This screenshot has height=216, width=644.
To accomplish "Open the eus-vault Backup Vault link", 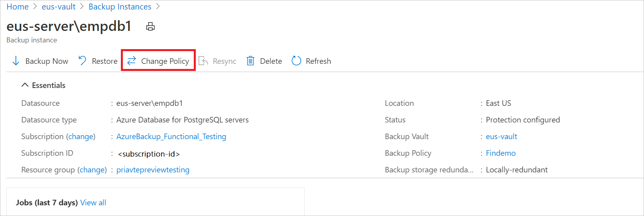I will (501, 137).
